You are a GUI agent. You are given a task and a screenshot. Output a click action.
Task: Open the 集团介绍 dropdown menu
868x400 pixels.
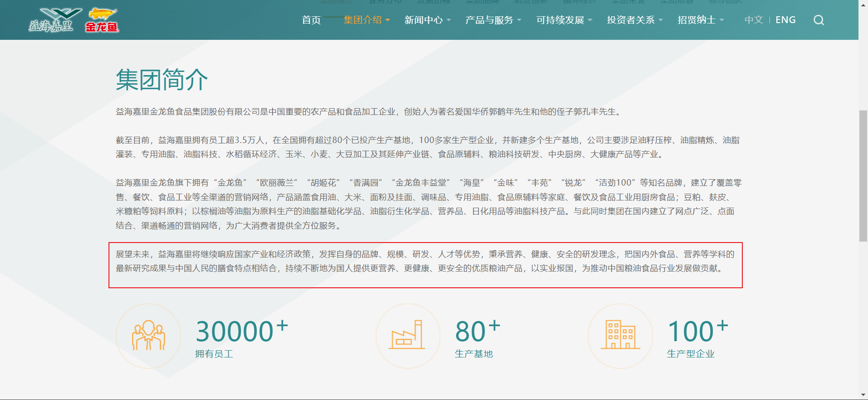(x=367, y=20)
